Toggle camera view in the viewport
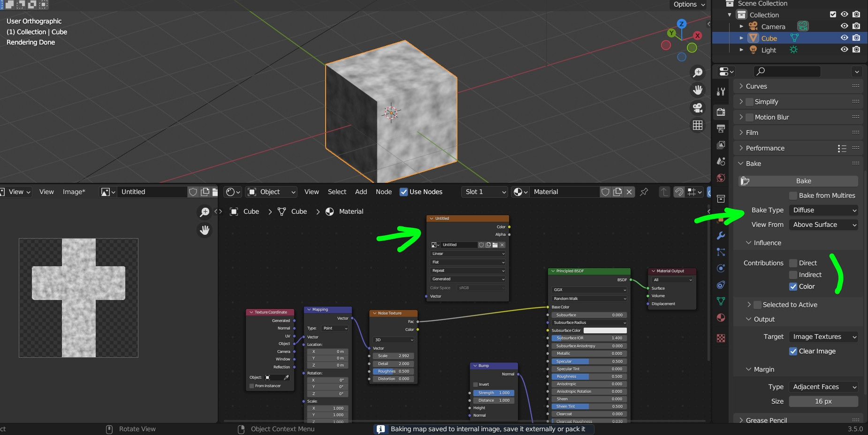868x435 pixels. (698, 108)
